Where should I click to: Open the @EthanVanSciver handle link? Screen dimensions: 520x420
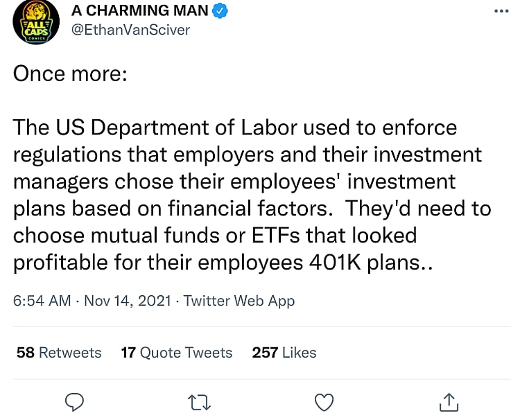(130, 30)
